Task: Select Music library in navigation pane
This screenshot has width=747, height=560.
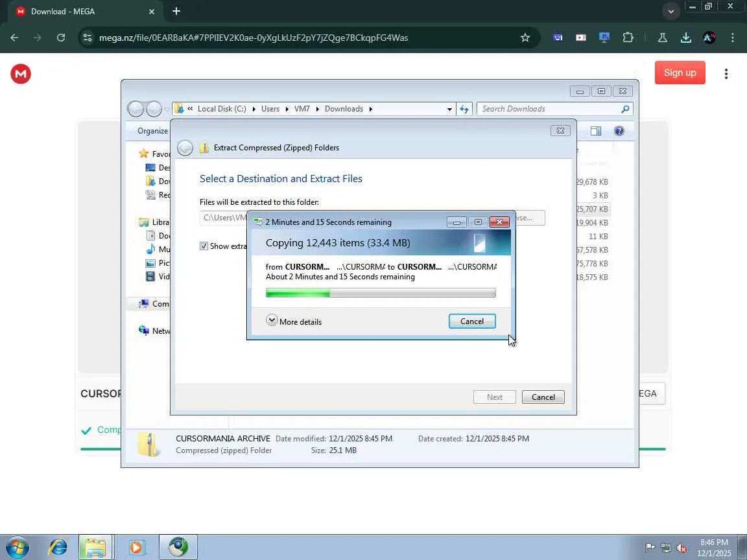Action: tap(158, 250)
